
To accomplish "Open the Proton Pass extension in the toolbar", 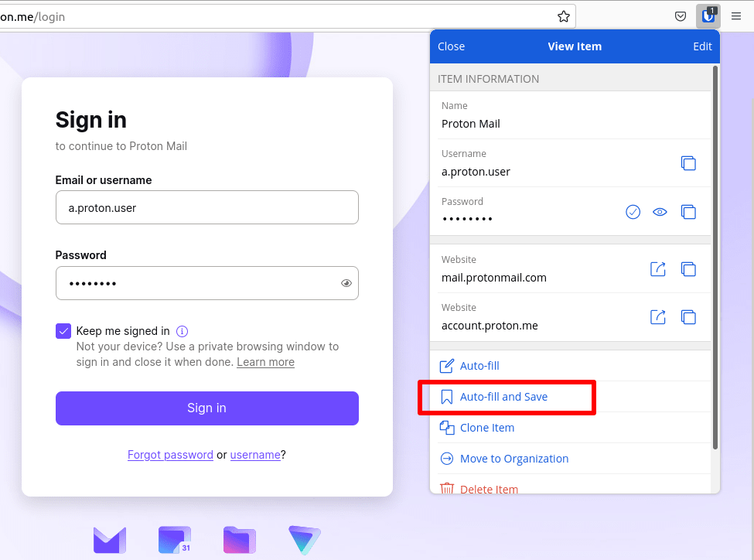I will click(707, 16).
